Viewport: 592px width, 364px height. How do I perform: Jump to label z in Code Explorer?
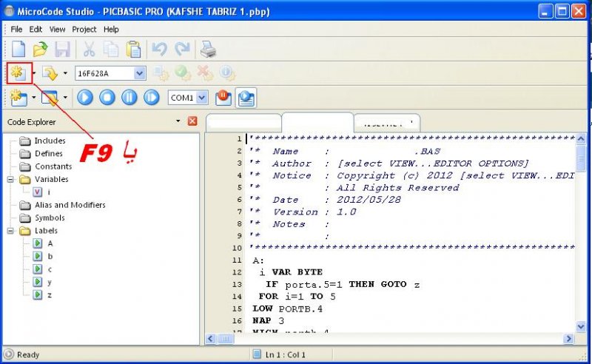[50, 295]
